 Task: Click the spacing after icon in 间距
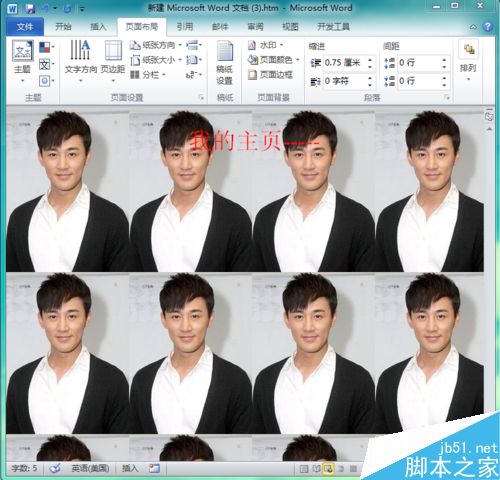pos(389,81)
